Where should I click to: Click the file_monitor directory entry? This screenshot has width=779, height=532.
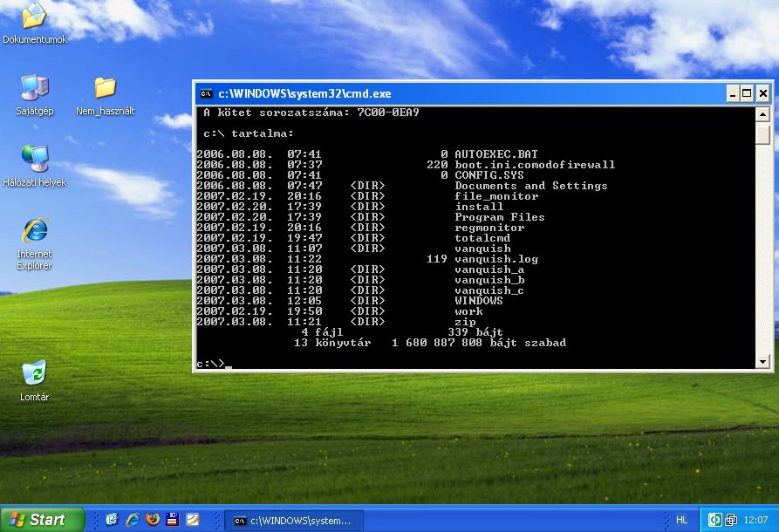(x=495, y=195)
